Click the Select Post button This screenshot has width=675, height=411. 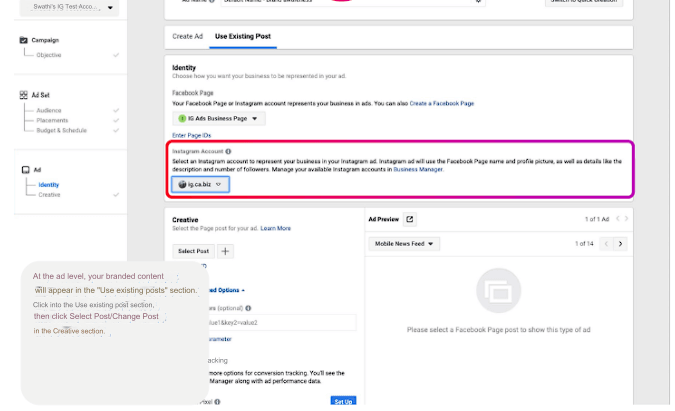[193, 251]
